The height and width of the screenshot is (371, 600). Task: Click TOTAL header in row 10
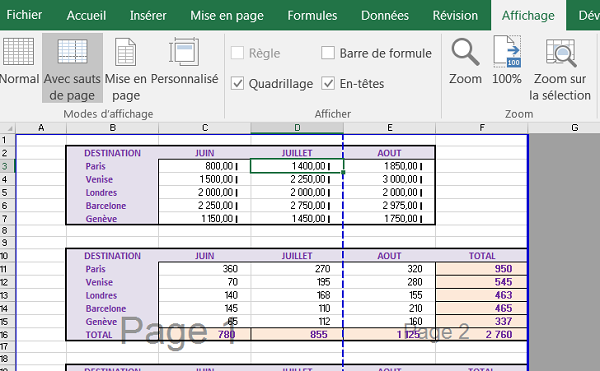point(482,255)
